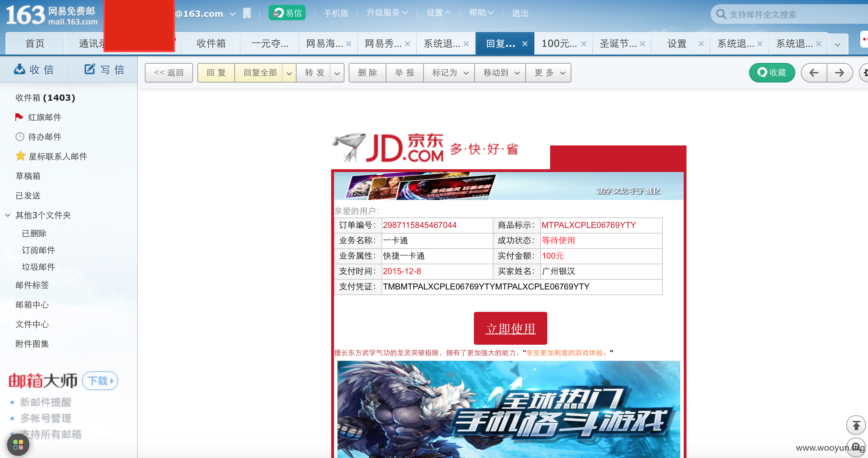
Task: Open the 移动到 dropdown
Action: (500, 73)
